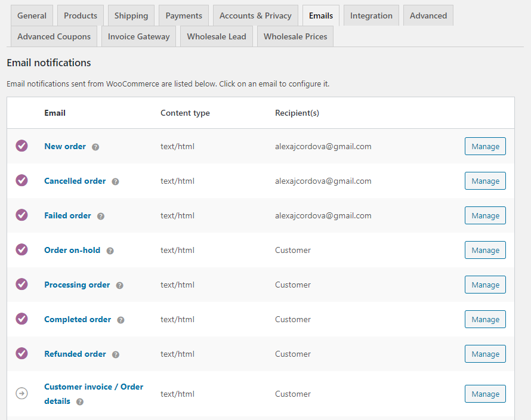531x420 pixels.
Task: Click enabled status checkmark for New order
Action: 21,146
